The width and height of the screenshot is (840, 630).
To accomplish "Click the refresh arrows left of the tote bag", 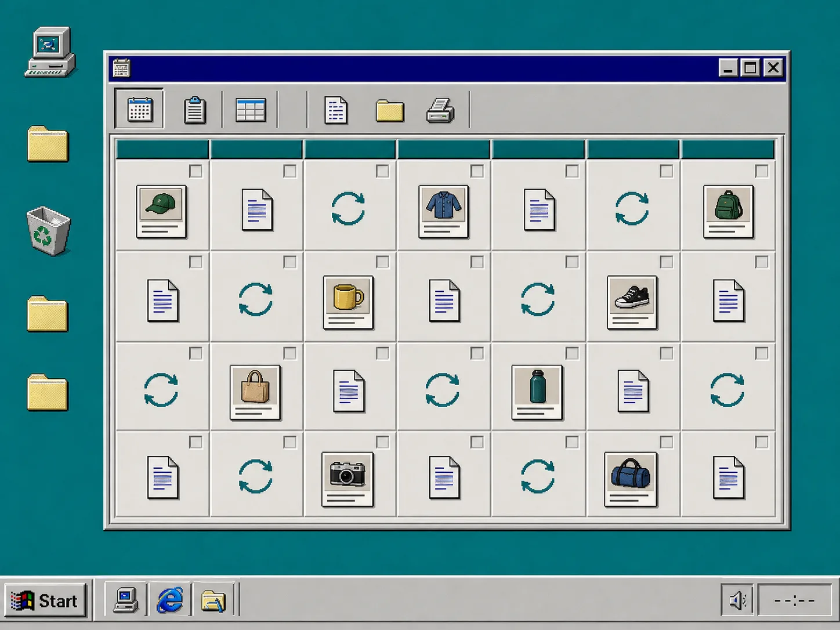I will tap(161, 390).
